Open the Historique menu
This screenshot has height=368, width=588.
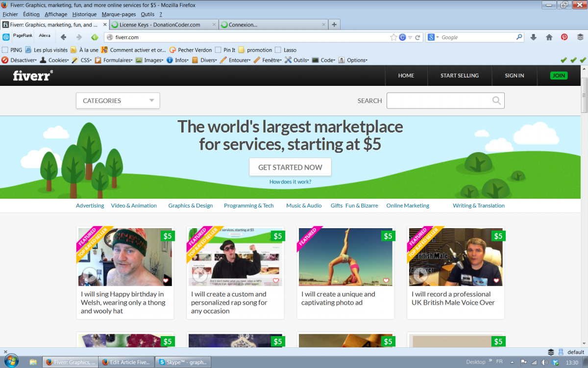pos(84,14)
